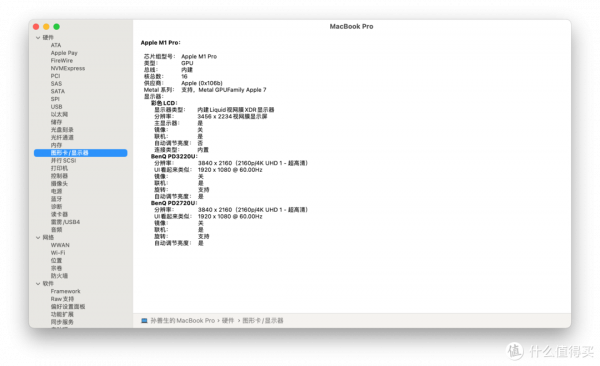Click the 彩色 LCD: display heading
600x366 pixels.
click(164, 103)
